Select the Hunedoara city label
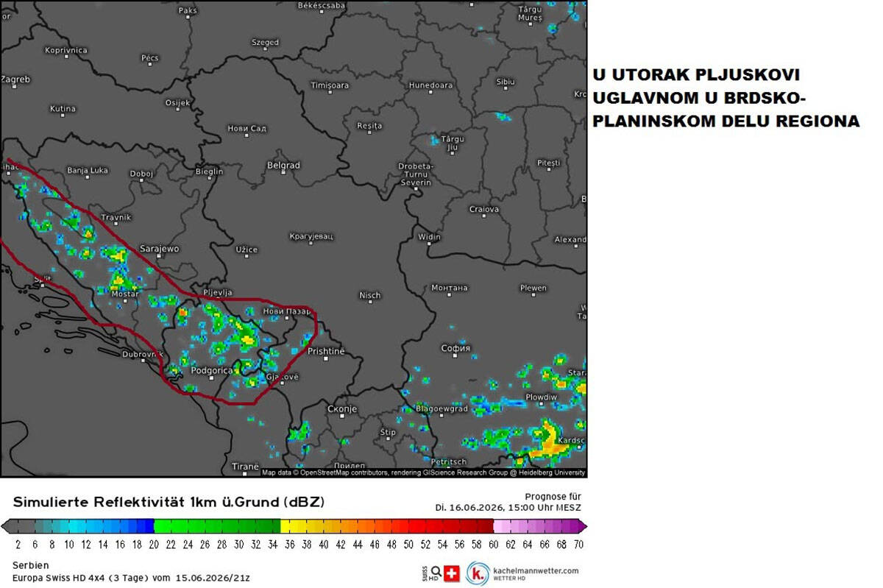 [430, 85]
